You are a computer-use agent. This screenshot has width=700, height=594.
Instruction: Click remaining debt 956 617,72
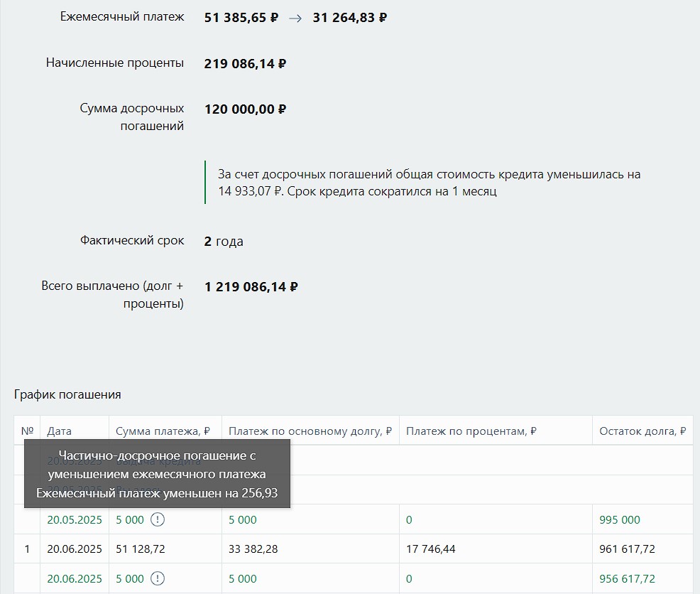(628, 579)
